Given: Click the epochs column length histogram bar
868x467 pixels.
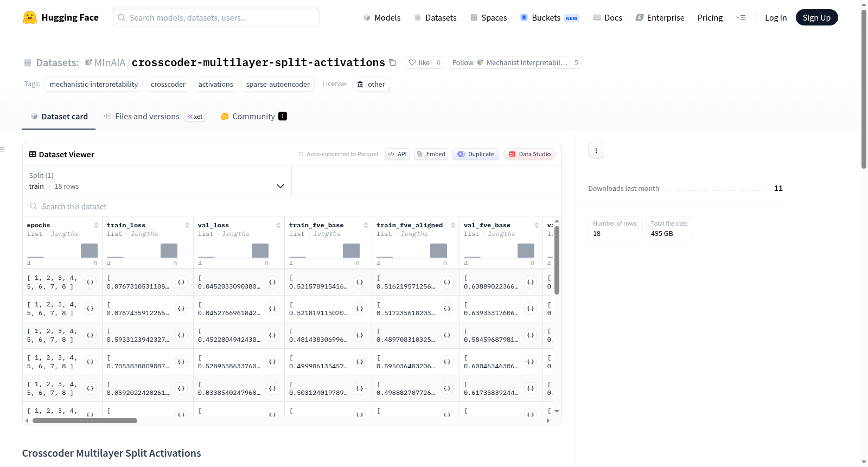Looking at the screenshot, I should click(89, 251).
